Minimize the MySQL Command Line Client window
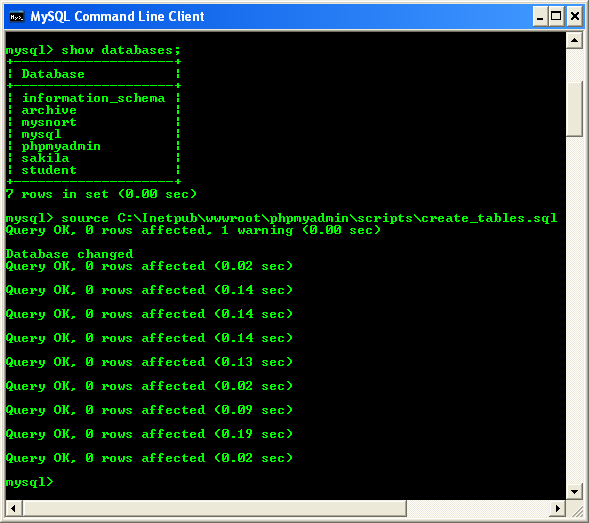 (540, 17)
